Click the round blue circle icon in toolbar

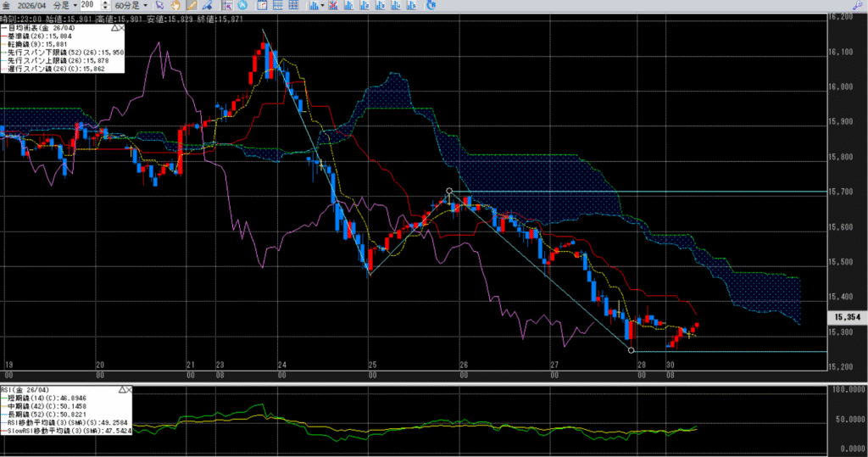242,6
